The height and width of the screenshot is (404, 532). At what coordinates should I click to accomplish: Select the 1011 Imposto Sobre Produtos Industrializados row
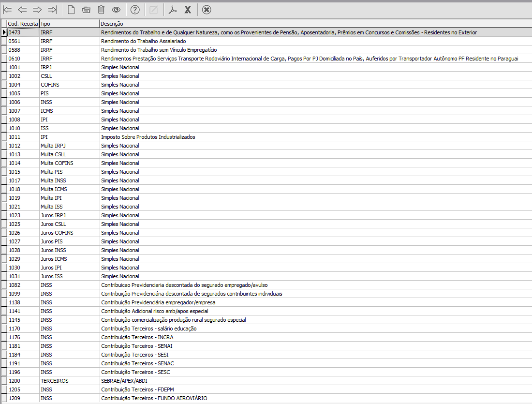[148, 137]
